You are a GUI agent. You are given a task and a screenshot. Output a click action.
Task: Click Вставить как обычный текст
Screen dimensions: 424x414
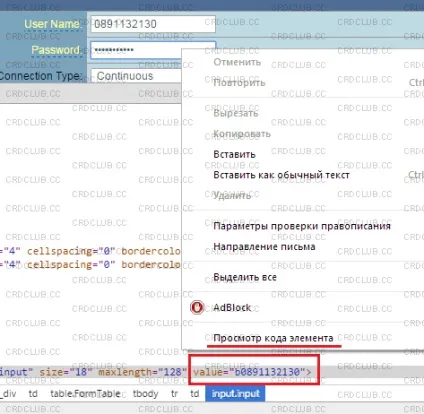click(x=281, y=175)
